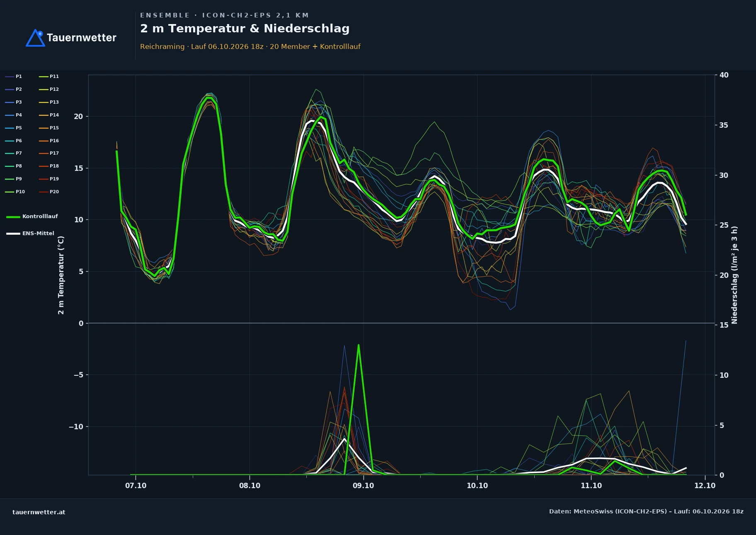This screenshot has height=535, width=756.
Task: Toggle the P15 legend entry
Action: tap(49, 128)
